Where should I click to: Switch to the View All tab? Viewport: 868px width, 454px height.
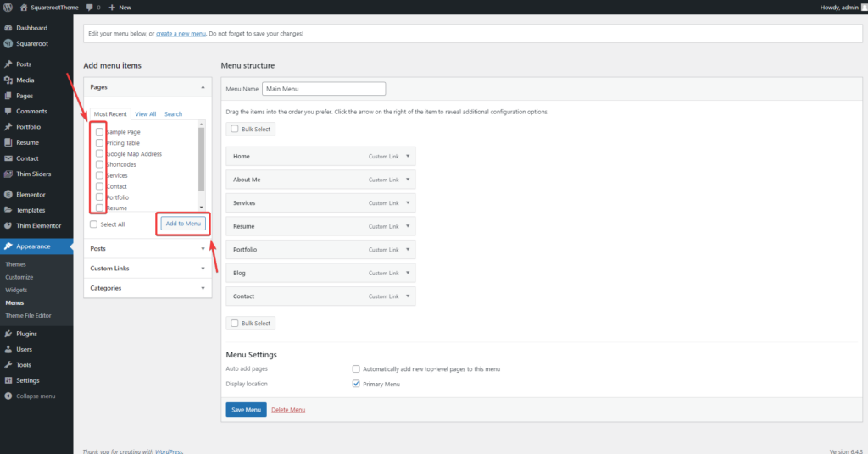click(146, 113)
